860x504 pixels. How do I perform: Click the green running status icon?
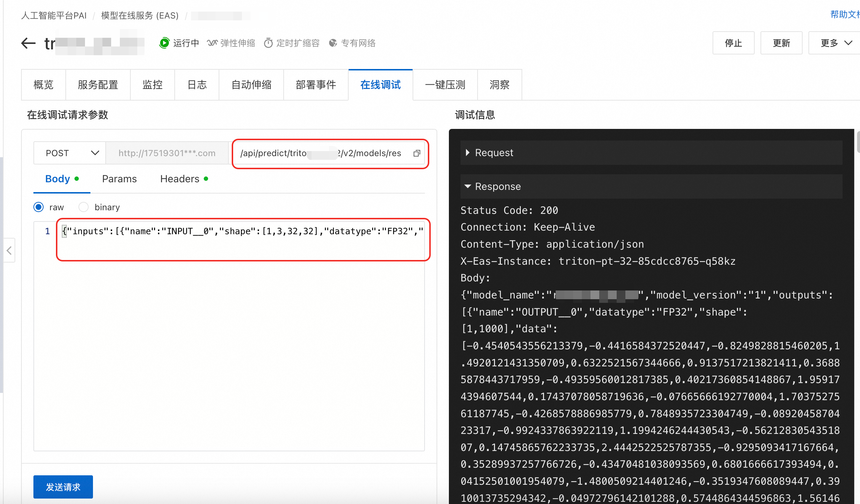click(x=164, y=43)
